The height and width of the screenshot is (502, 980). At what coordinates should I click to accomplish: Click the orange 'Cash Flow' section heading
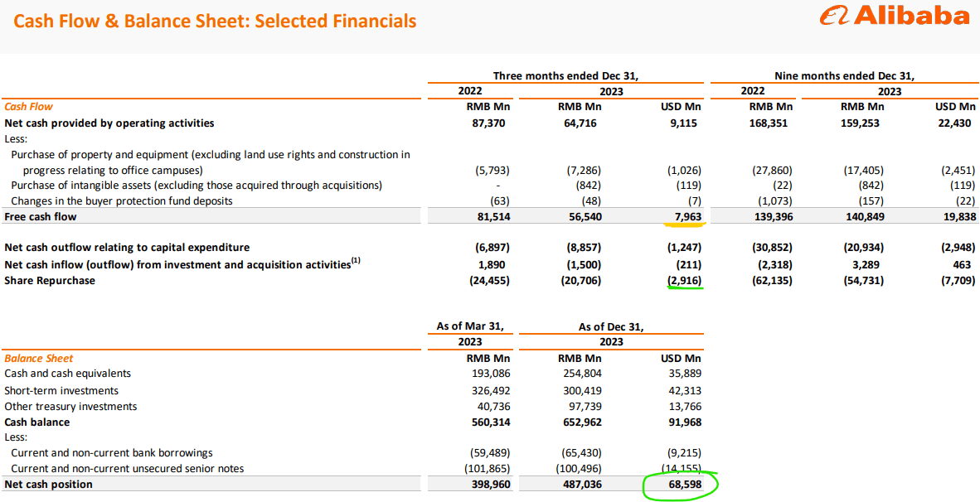pos(29,107)
